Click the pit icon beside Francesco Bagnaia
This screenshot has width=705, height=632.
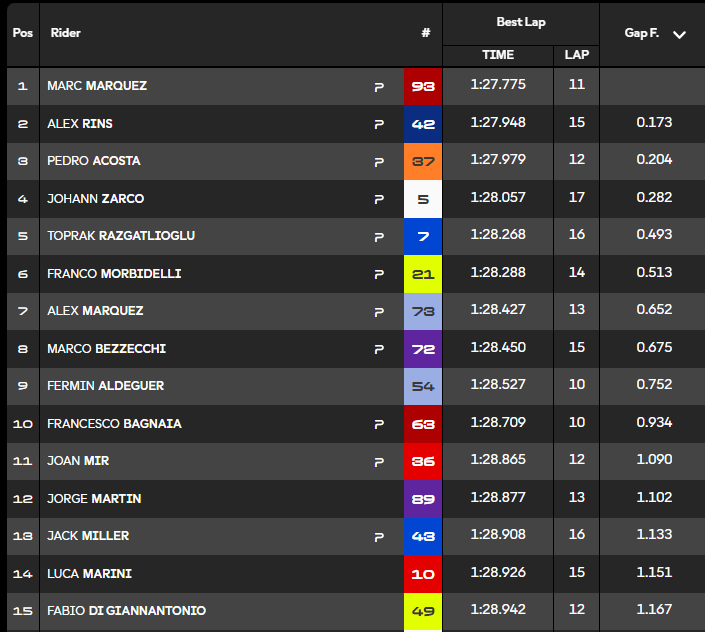[x=379, y=424]
